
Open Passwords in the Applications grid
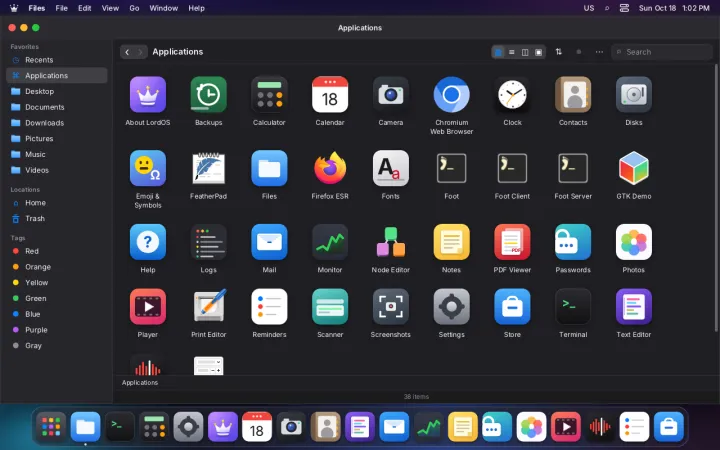[x=573, y=242]
